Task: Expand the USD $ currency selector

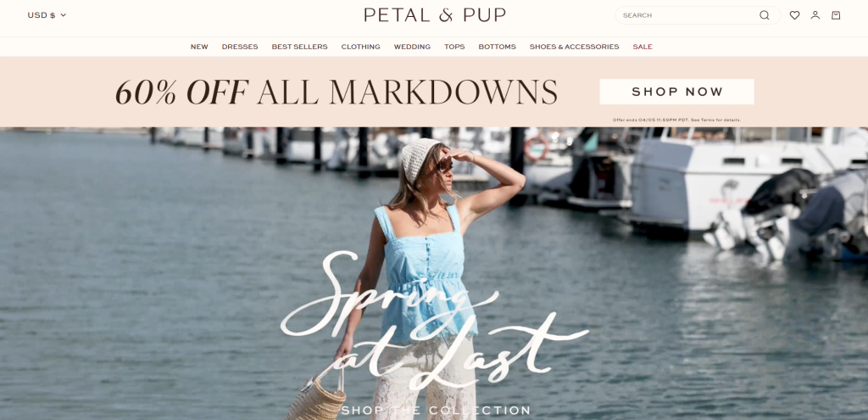Action: point(47,15)
